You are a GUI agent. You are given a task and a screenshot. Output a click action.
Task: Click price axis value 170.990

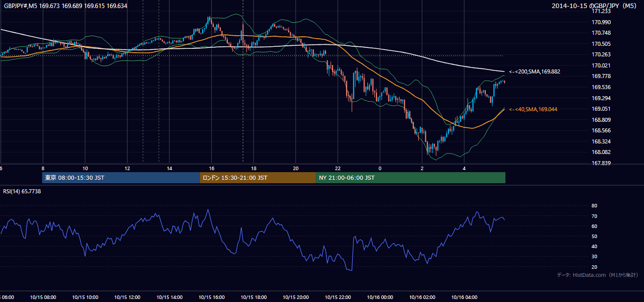point(601,22)
